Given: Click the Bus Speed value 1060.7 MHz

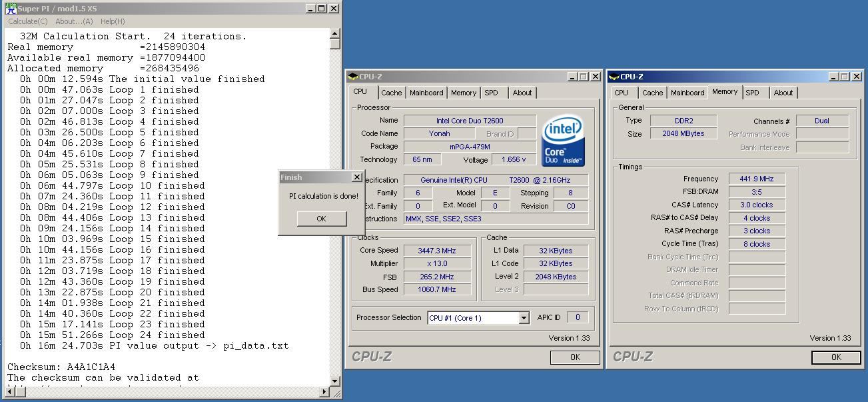Looking at the screenshot, I should [x=436, y=289].
